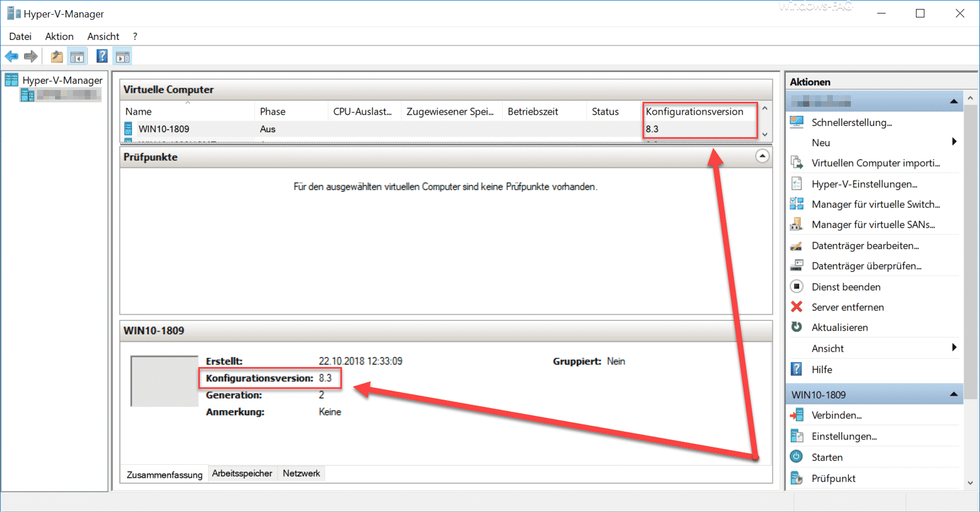Click the Hyper-V-Manager tree label
Image resolution: width=980 pixels, height=512 pixels.
pos(62,80)
